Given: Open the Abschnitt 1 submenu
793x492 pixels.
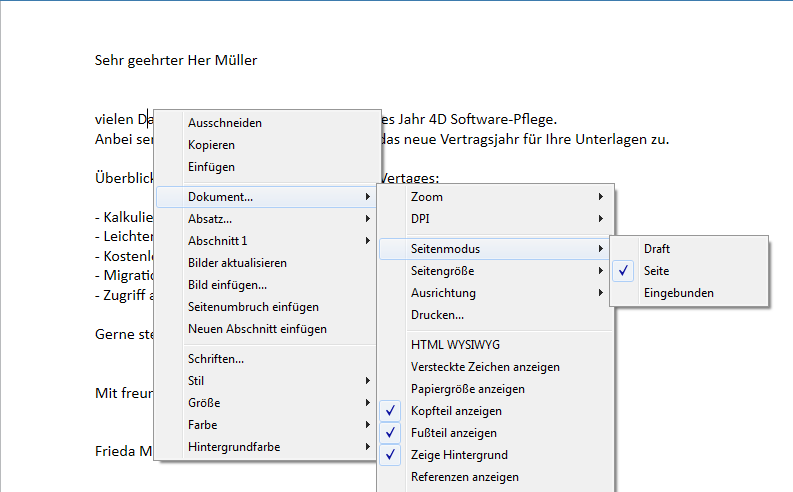Looking at the screenshot, I should coord(217,241).
